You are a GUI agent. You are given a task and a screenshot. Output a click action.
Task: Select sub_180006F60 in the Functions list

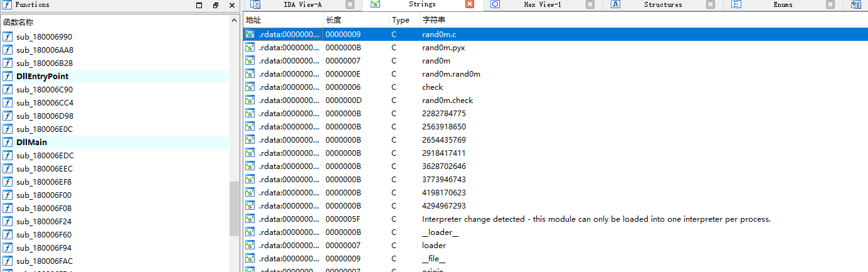click(44, 235)
